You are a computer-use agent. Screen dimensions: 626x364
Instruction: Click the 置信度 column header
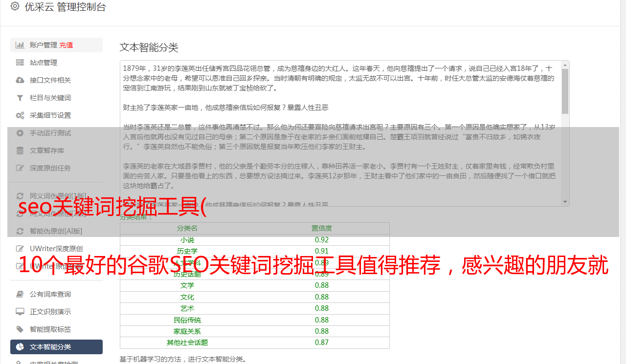[x=322, y=228]
